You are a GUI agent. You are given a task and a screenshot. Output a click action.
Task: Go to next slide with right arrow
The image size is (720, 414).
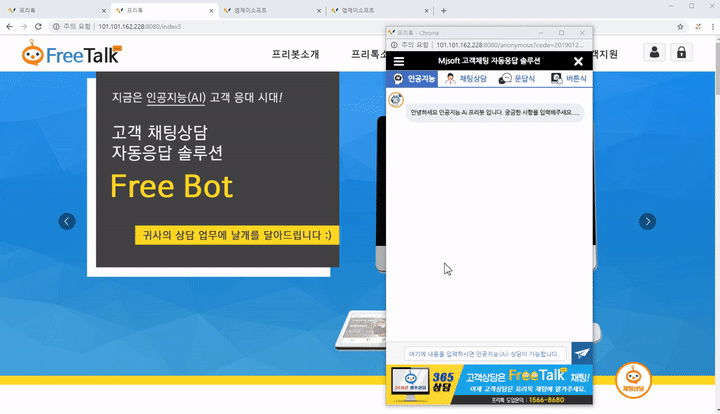[647, 222]
